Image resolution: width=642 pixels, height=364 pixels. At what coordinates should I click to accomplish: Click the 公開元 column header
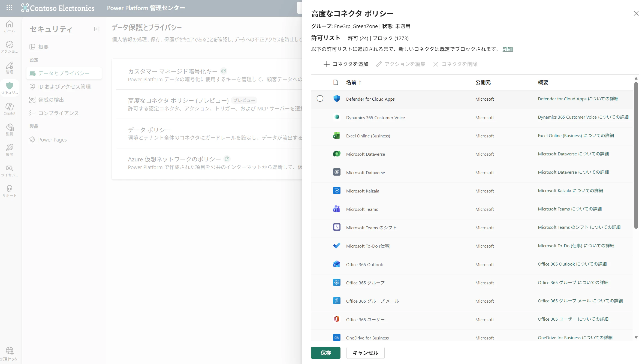coord(483,82)
